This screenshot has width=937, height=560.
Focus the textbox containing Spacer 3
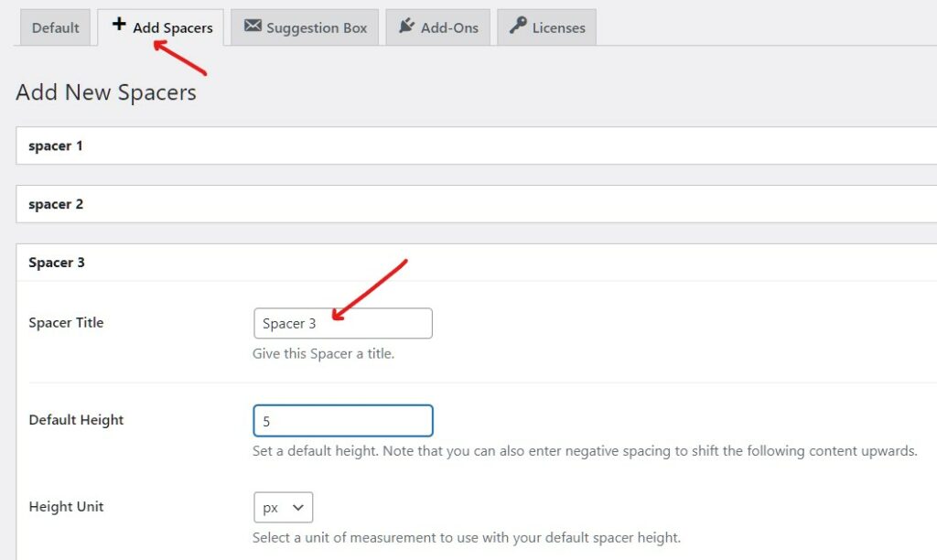pyautogui.click(x=342, y=323)
